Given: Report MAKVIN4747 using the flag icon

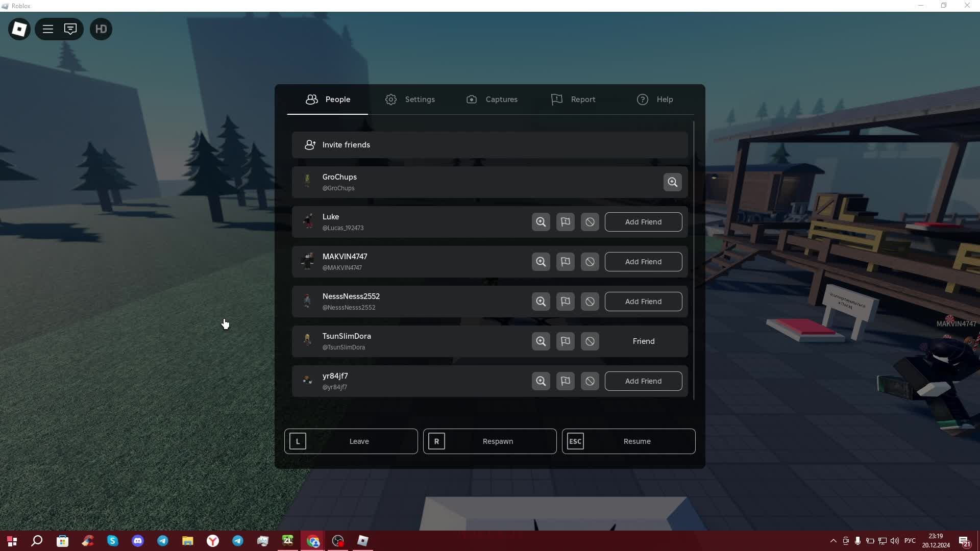Looking at the screenshot, I should (565, 262).
